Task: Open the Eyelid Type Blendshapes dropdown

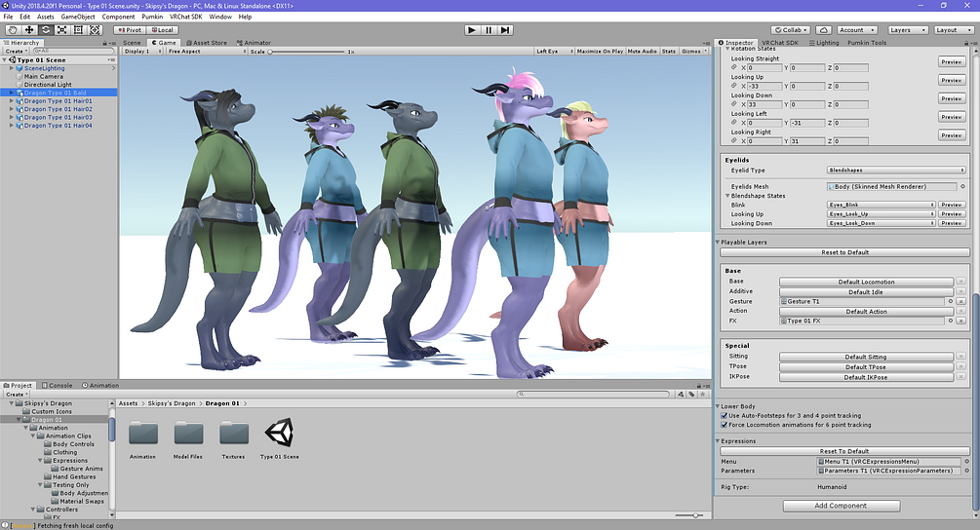Action: click(896, 170)
